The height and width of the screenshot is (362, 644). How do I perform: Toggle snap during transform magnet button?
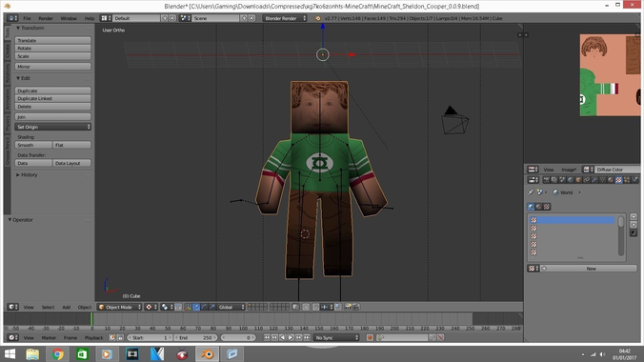coord(315,307)
